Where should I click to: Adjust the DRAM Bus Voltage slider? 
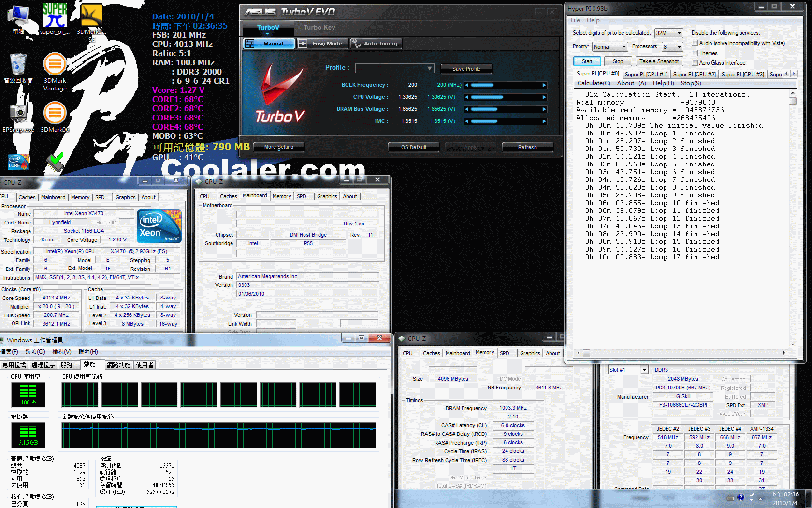pyautogui.click(x=506, y=109)
